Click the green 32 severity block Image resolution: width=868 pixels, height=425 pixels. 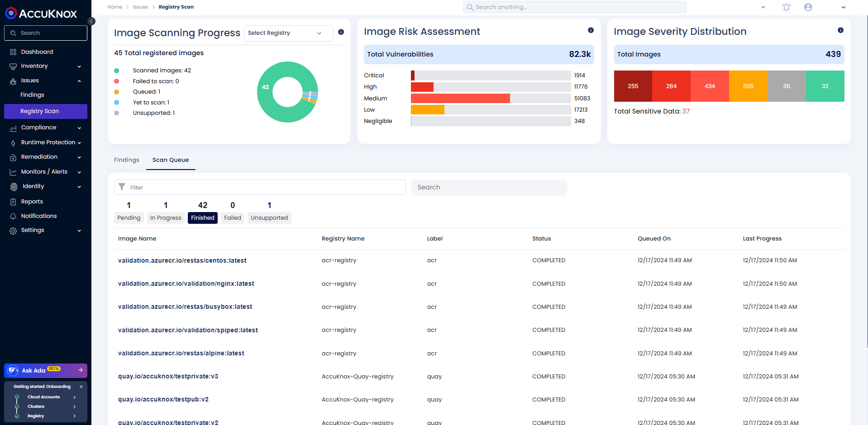tap(825, 86)
